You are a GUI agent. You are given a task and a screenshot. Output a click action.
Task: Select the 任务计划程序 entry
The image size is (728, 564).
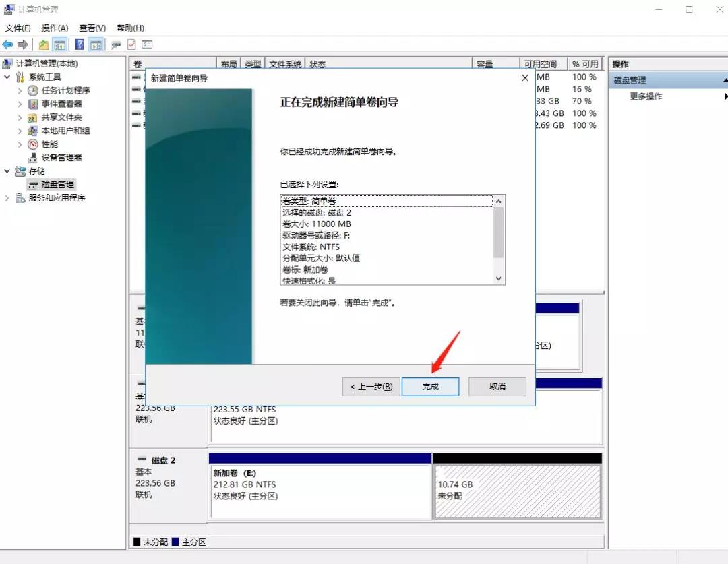[66, 90]
